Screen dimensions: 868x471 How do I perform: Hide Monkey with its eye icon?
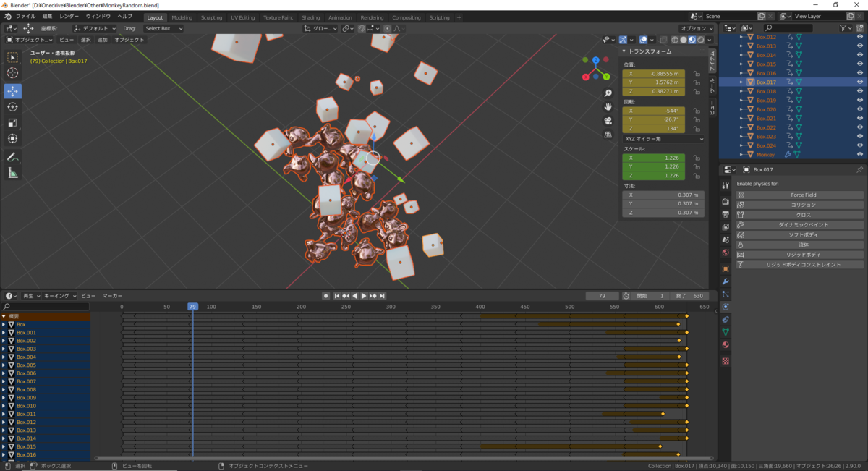(x=860, y=155)
